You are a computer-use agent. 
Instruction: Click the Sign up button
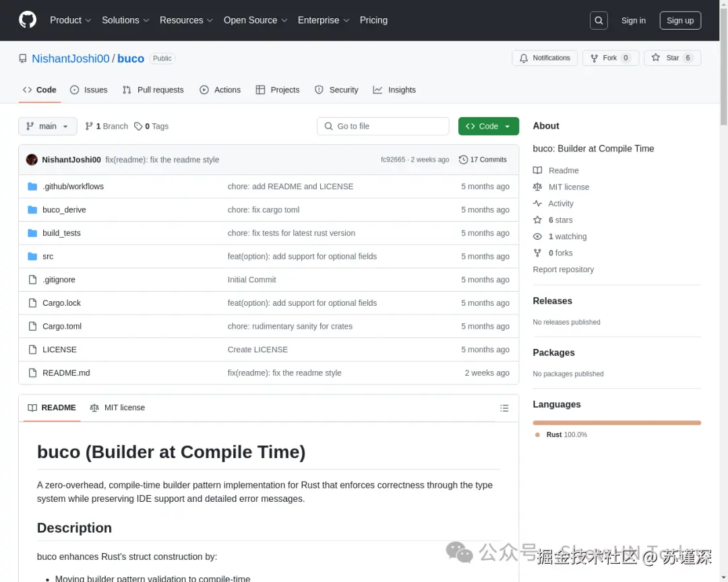[679, 20]
